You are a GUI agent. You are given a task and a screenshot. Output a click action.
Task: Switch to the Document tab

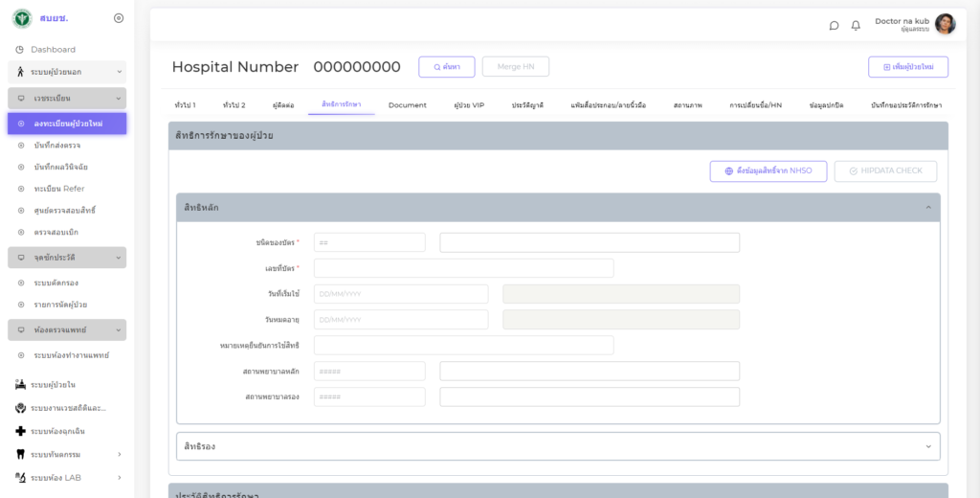[407, 104]
